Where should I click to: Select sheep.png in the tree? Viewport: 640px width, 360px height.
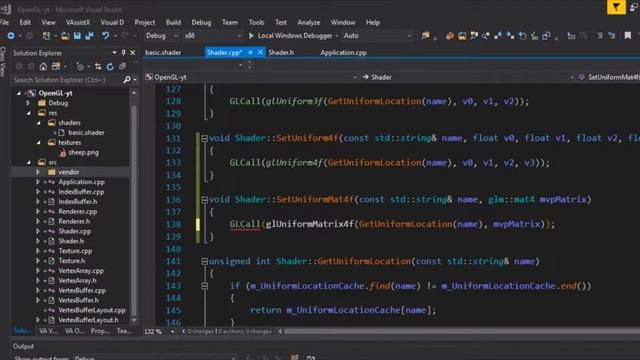[83, 152]
